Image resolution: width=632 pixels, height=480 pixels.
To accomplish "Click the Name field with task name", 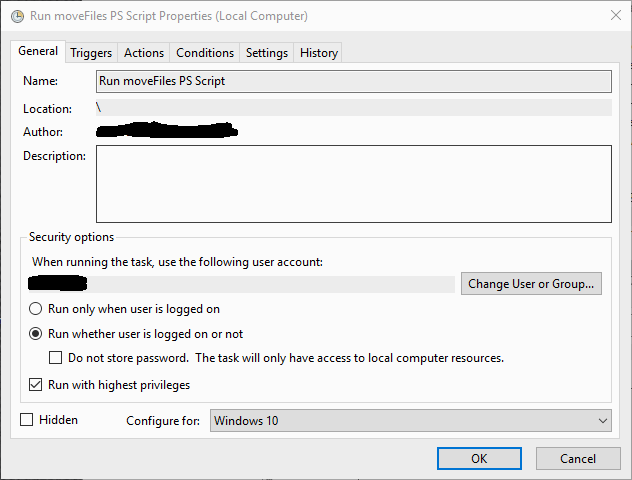I will [353, 81].
